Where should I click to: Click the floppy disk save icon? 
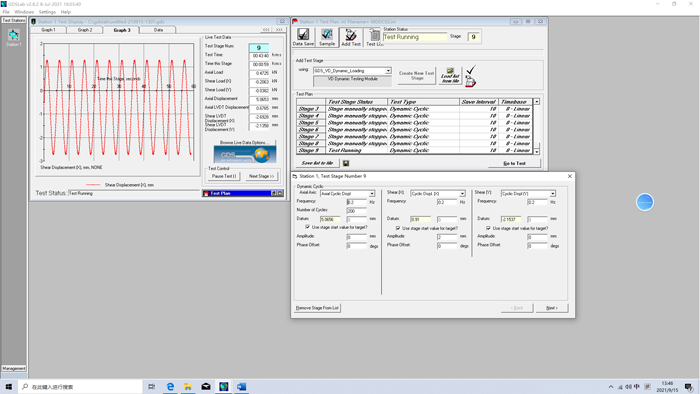click(x=346, y=163)
